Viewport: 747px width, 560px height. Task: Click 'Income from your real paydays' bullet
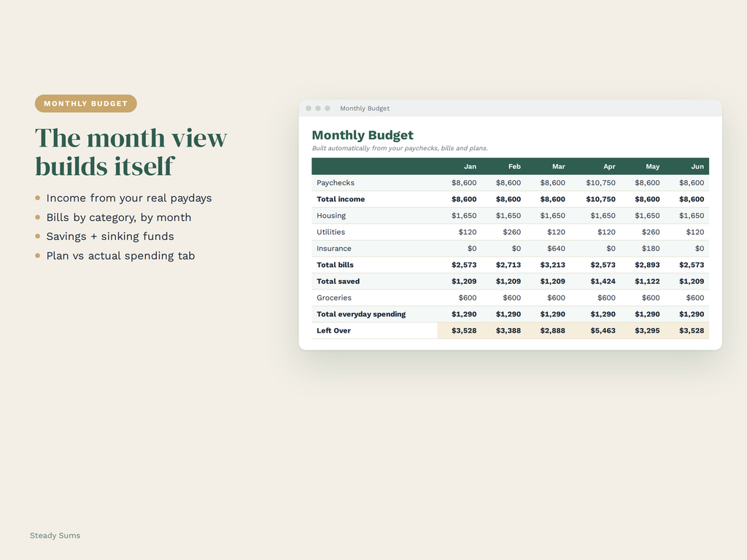pyautogui.click(x=128, y=198)
